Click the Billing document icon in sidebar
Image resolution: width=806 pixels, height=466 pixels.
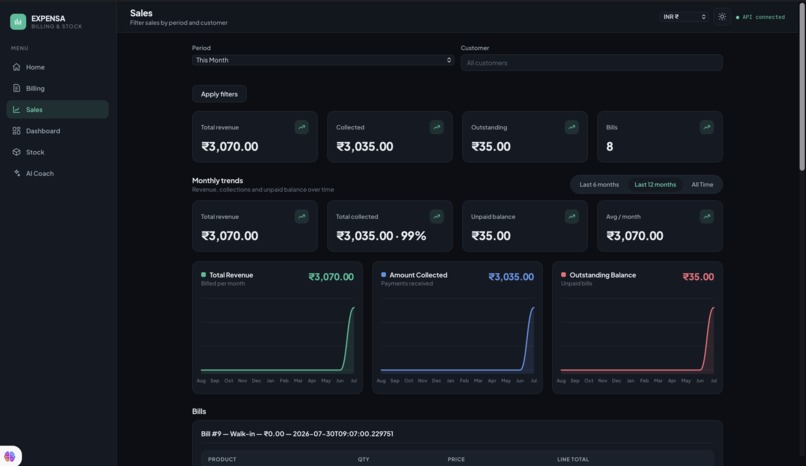[x=16, y=88]
